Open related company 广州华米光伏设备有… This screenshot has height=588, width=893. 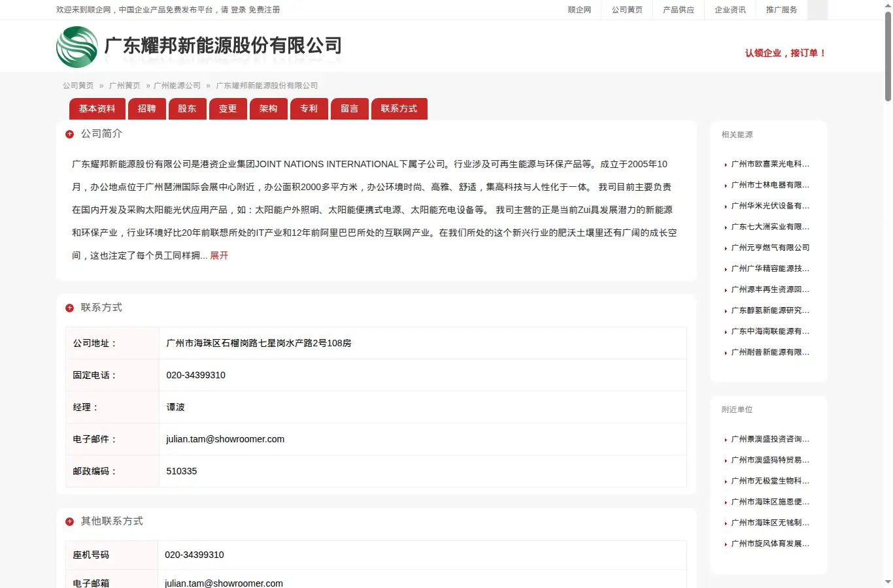click(x=770, y=206)
